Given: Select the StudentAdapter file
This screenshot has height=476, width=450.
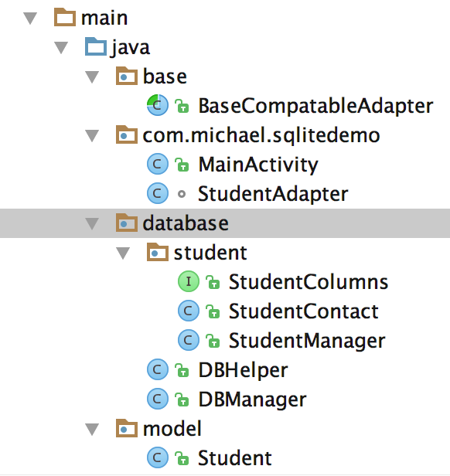Looking at the screenshot, I should tap(273, 194).
